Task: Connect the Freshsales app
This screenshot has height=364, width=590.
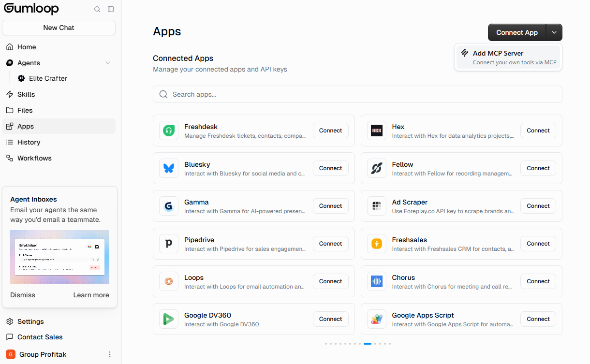Action: [538, 244]
